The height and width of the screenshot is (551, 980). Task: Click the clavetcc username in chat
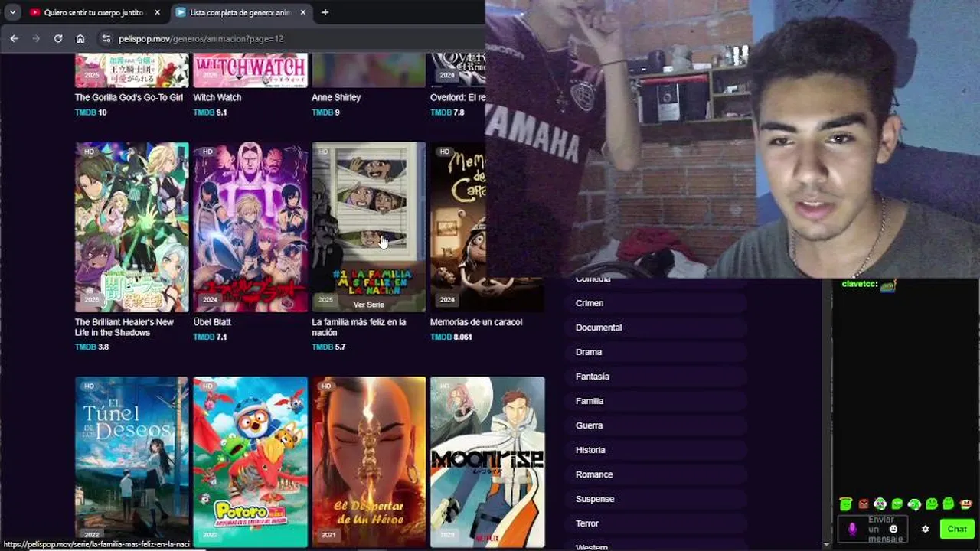[x=858, y=284]
